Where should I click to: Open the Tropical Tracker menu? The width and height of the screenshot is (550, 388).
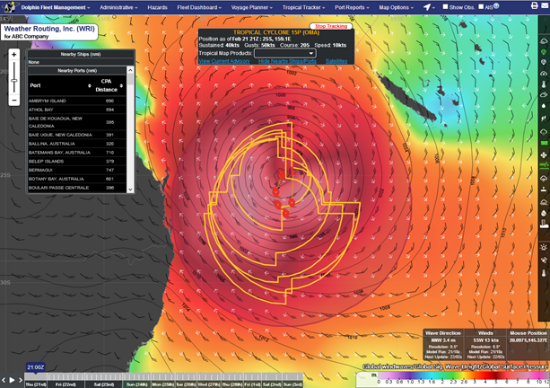[x=303, y=7]
